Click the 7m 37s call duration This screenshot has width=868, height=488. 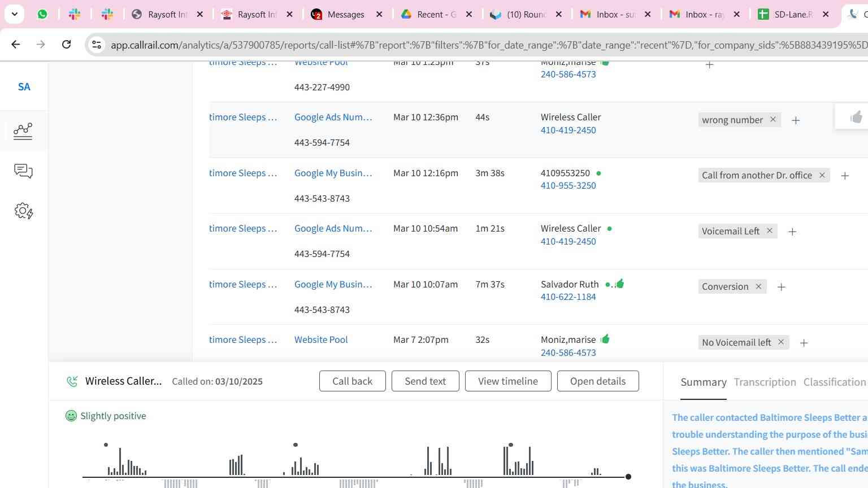(490, 284)
